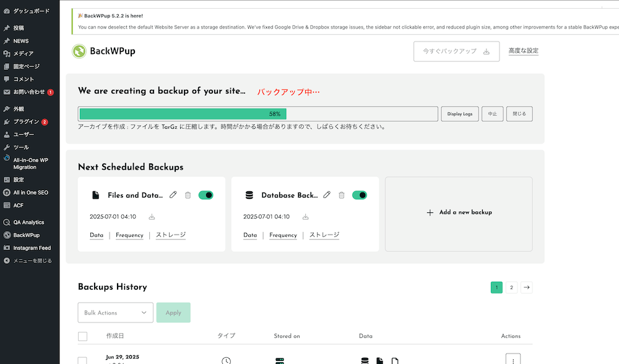Delete the Database Backup job
Viewport: 619px width, 364px height.
pyautogui.click(x=342, y=195)
